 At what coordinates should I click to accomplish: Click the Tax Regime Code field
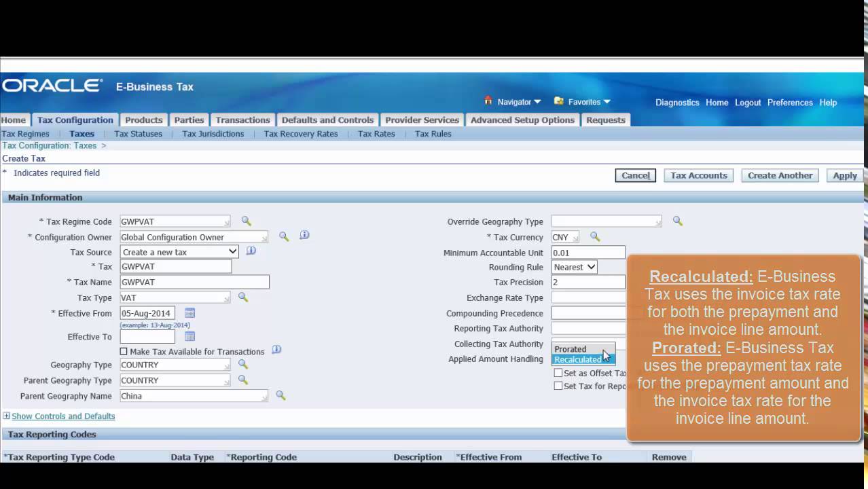click(175, 221)
